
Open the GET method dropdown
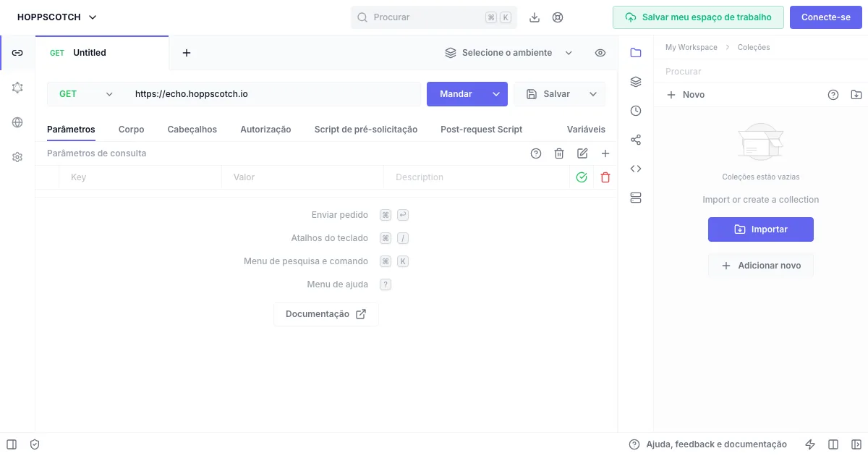[x=86, y=94]
